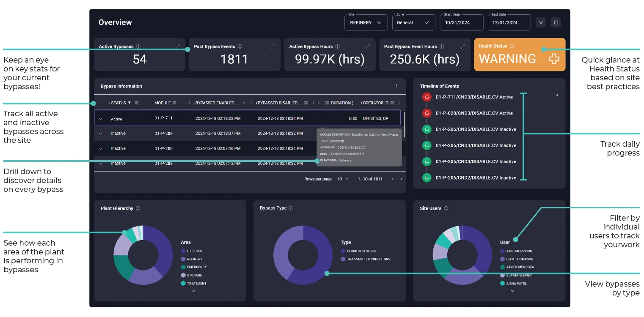Toggle CONDITION BLOCK in Type legend
Image resolution: width=644 pixels, height=317 pixels.
click(358, 251)
